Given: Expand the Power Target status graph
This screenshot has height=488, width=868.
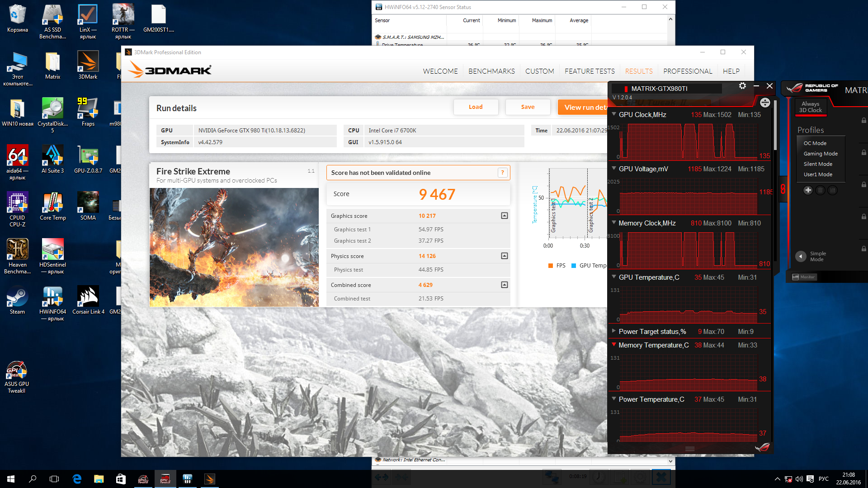Looking at the screenshot, I should (x=614, y=331).
